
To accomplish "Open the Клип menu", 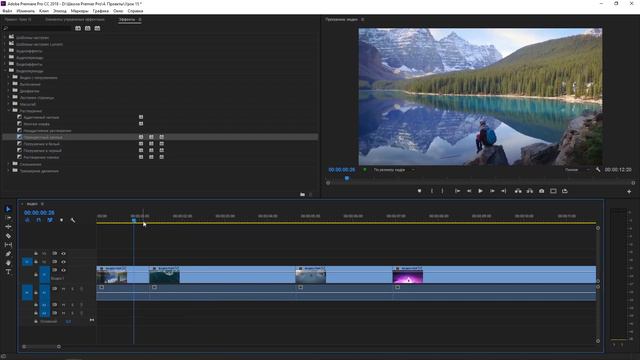I will tap(44, 11).
